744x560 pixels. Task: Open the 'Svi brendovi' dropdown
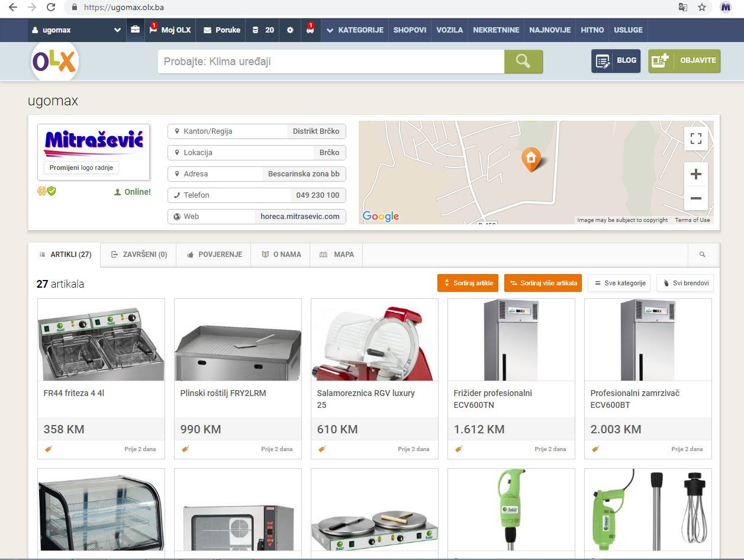[685, 283]
